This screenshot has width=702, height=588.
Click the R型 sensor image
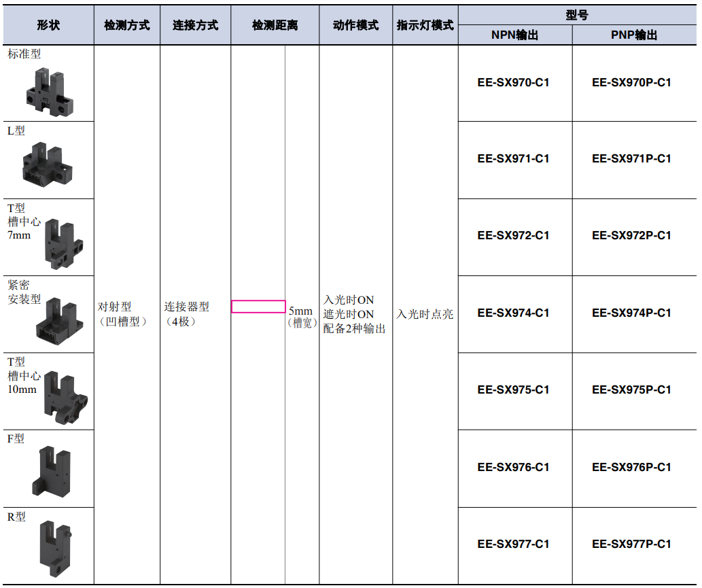click(55, 549)
